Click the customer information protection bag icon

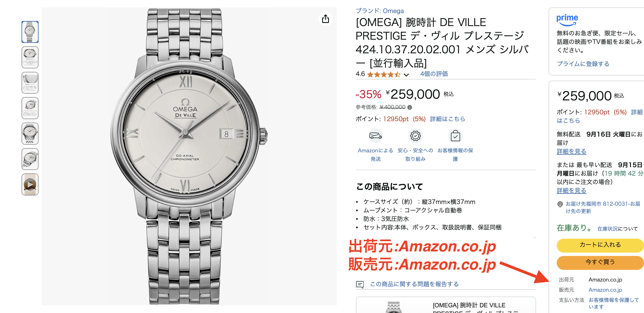click(x=455, y=136)
